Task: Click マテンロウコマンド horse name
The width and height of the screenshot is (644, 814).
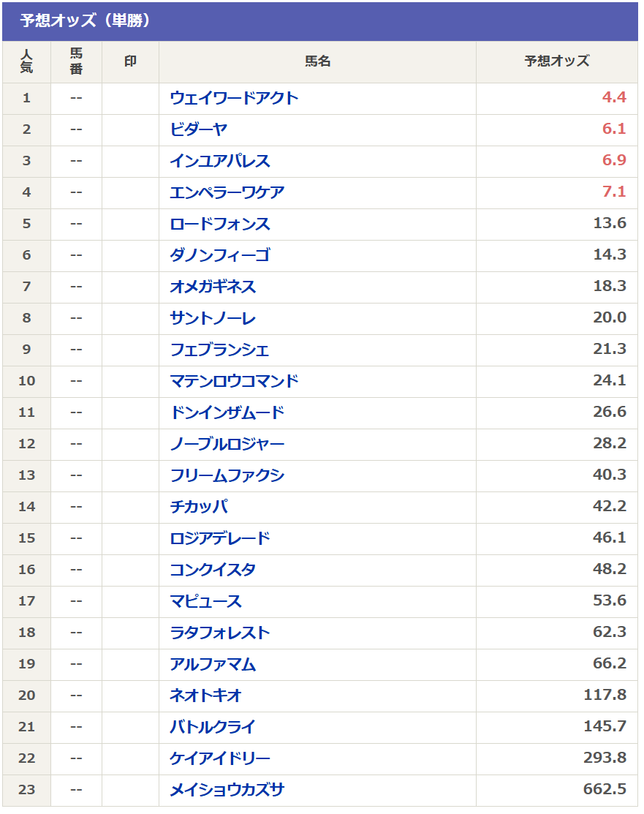Action: [234, 381]
